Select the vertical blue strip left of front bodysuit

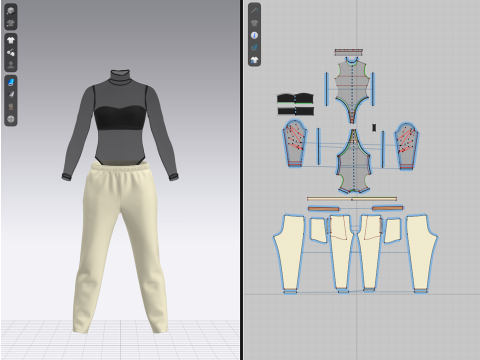point(327,89)
